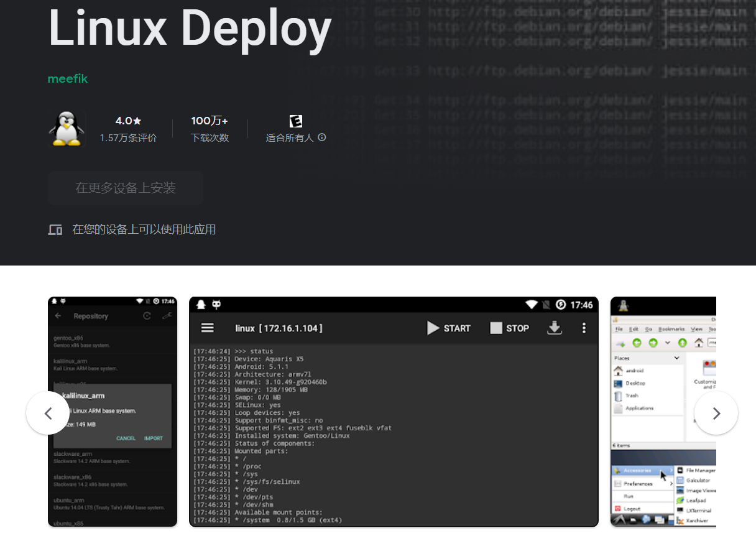Viewport: 756px width, 541px height.
Task: Click the linux [172.16.1.104] profile title
Action: 279,328
